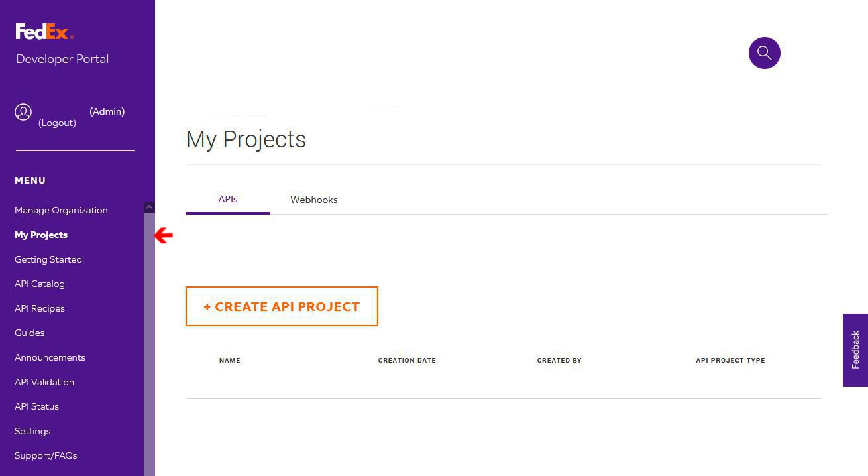Click the user profile avatar icon
This screenshot has width=868, height=476.
click(x=23, y=112)
